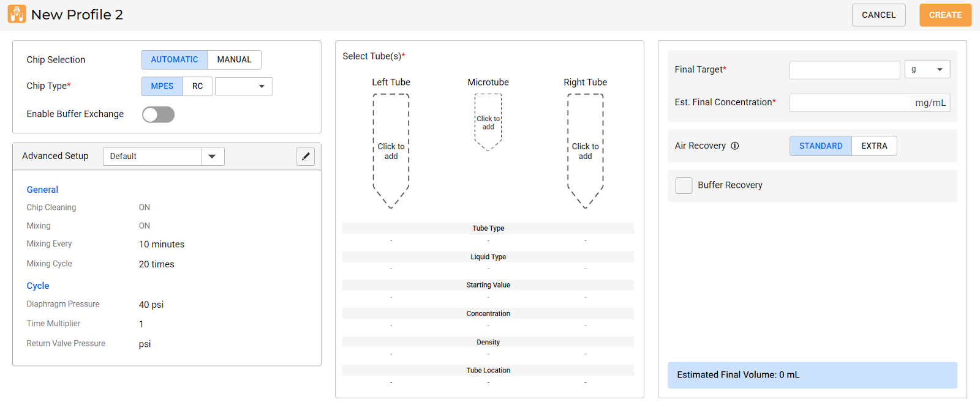
Task: Add a Microtube by clicking its outline
Action: pos(488,122)
